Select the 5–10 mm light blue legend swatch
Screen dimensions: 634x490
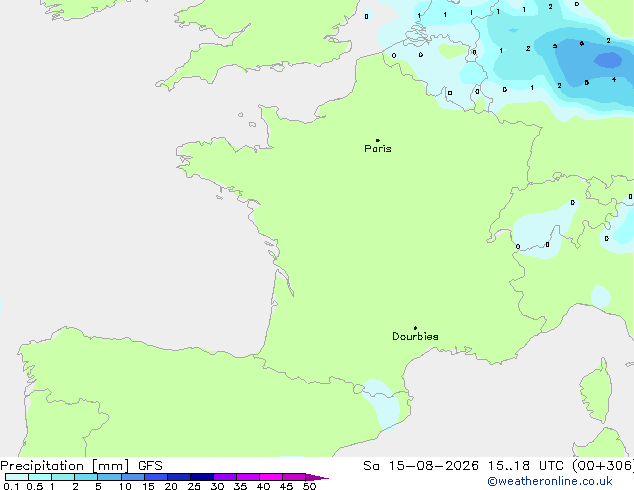pyautogui.click(x=110, y=477)
